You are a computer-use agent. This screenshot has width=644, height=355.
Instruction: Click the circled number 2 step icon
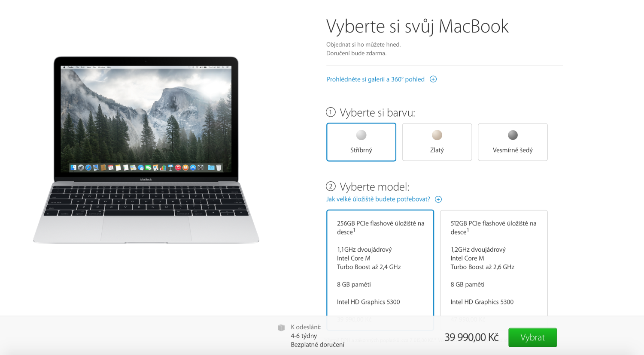[x=331, y=187]
